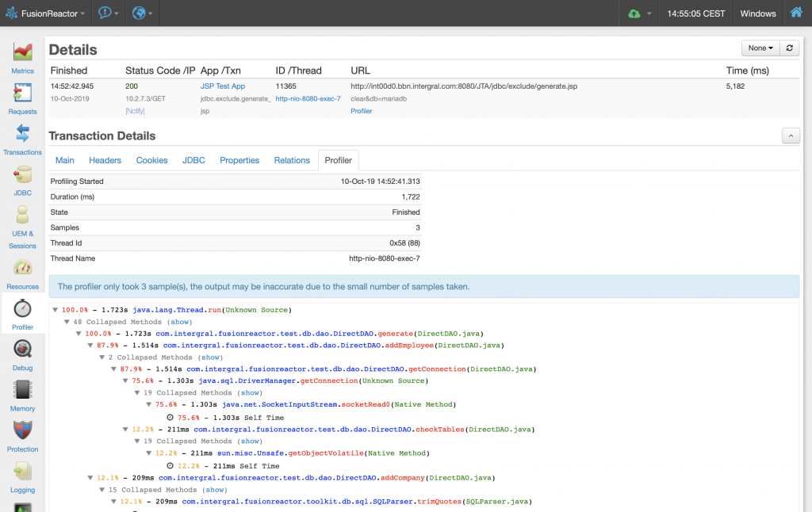The width and height of the screenshot is (812, 512).
Task: Open the Resources sidebar section
Action: [22, 274]
